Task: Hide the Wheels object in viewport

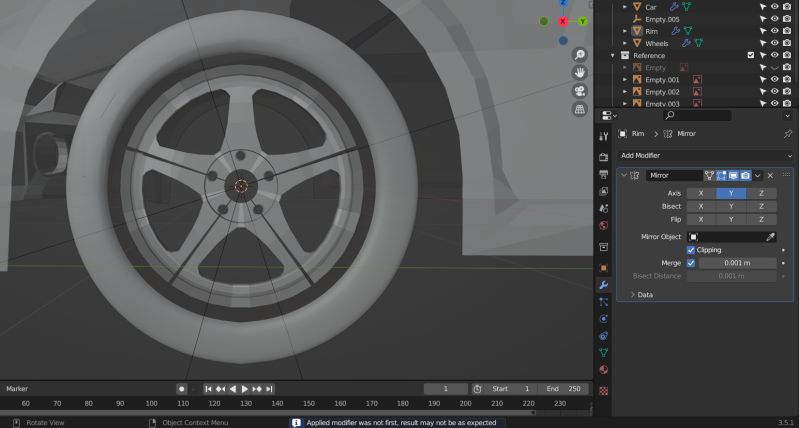Action: (775, 43)
